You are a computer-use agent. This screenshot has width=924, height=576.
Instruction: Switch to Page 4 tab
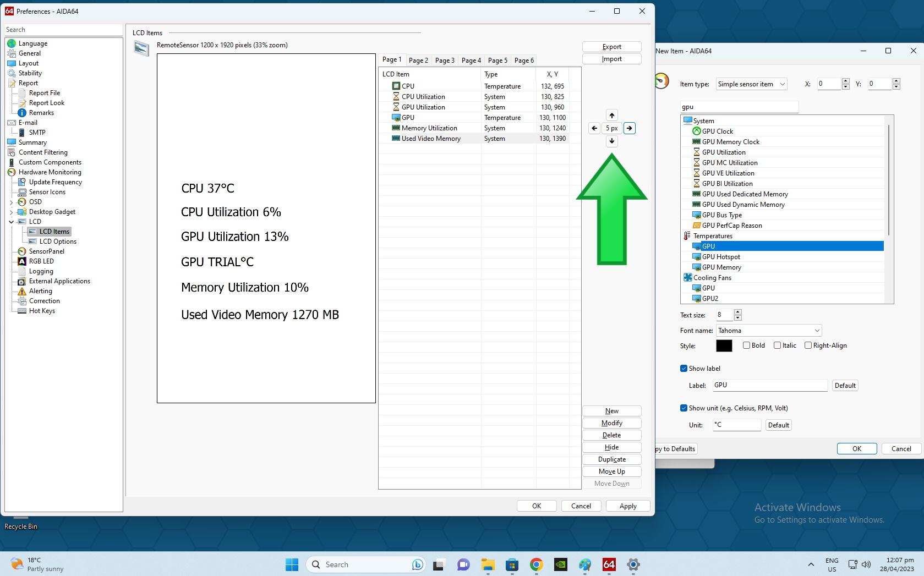(x=471, y=61)
